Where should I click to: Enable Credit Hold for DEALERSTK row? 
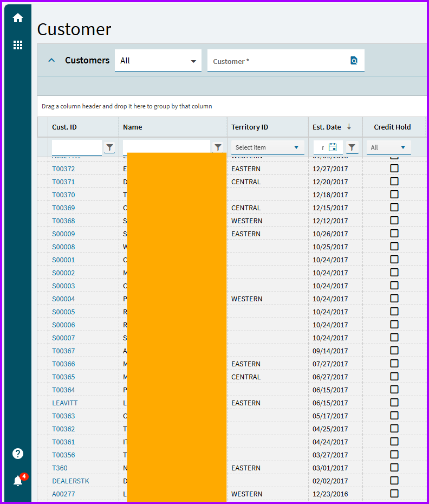tap(394, 481)
